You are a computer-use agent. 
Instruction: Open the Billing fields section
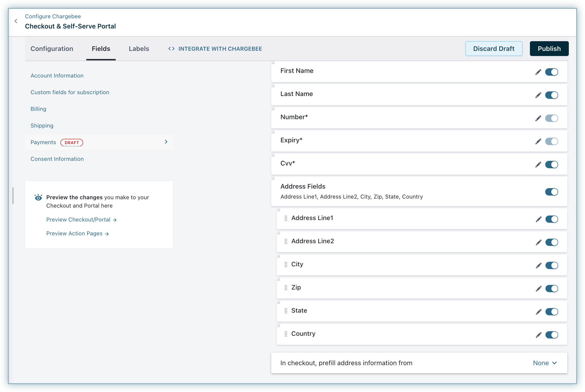[38, 109]
